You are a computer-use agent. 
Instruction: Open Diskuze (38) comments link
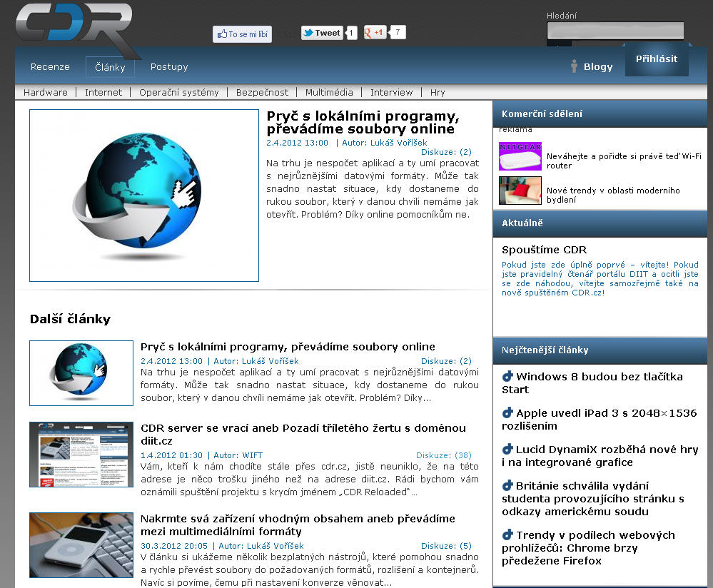[443, 455]
